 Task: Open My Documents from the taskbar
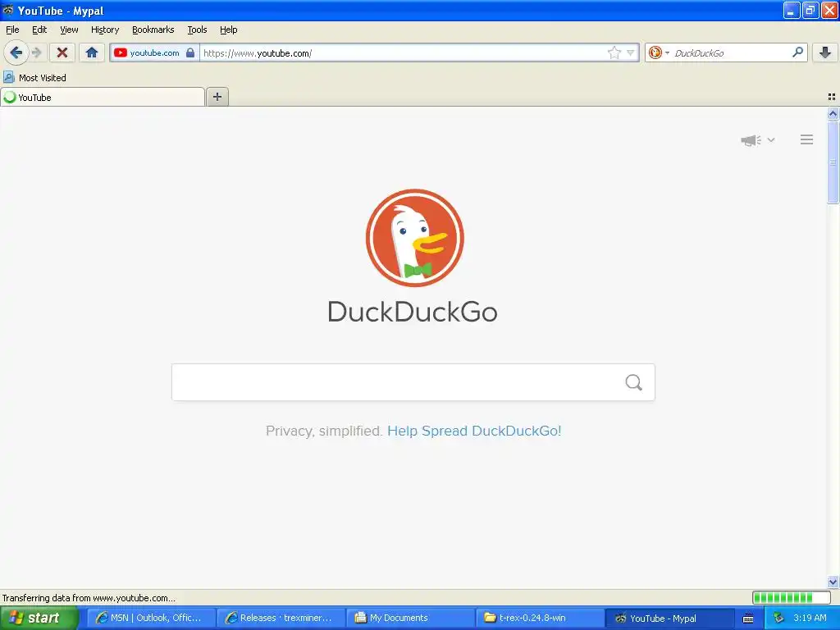pos(411,619)
